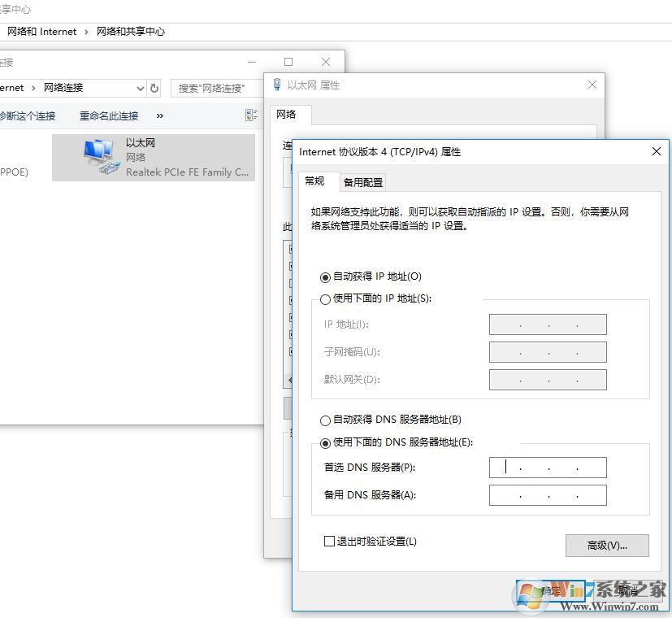This screenshot has width=672, height=618.
Task: Refresh the 网络连接 address bar
Action: pos(154,89)
